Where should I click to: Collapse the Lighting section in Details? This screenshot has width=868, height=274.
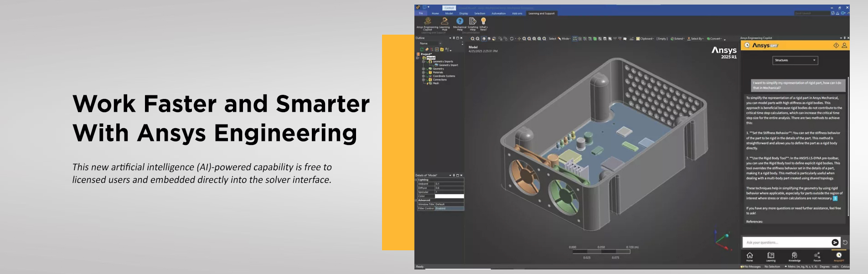pyautogui.click(x=416, y=180)
